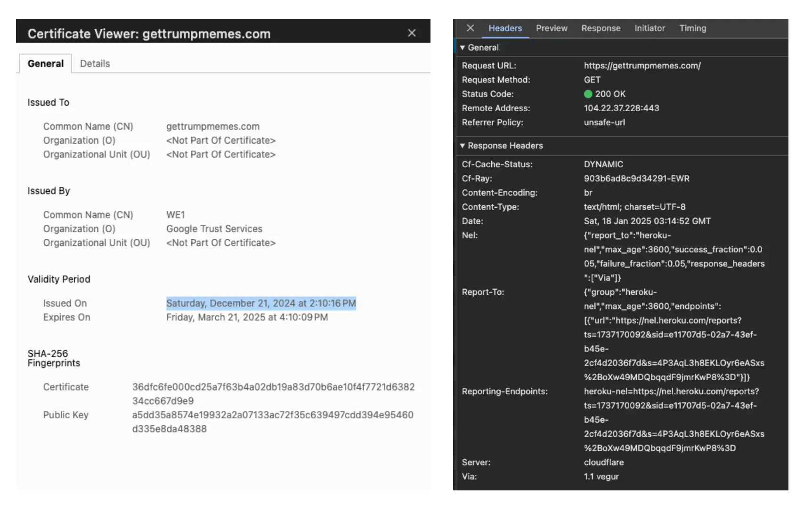Close the DevTools request details panel
812x505 pixels.
click(x=470, y=28)
